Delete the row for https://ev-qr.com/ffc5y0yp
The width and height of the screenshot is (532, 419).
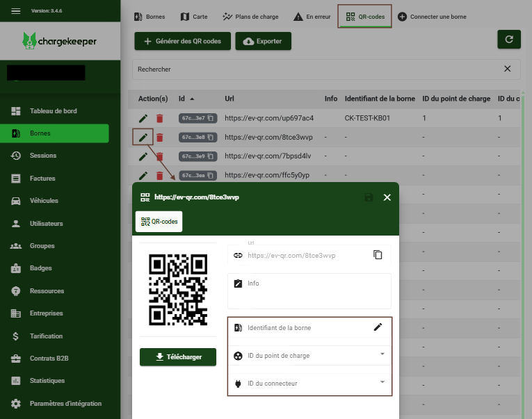159,175
